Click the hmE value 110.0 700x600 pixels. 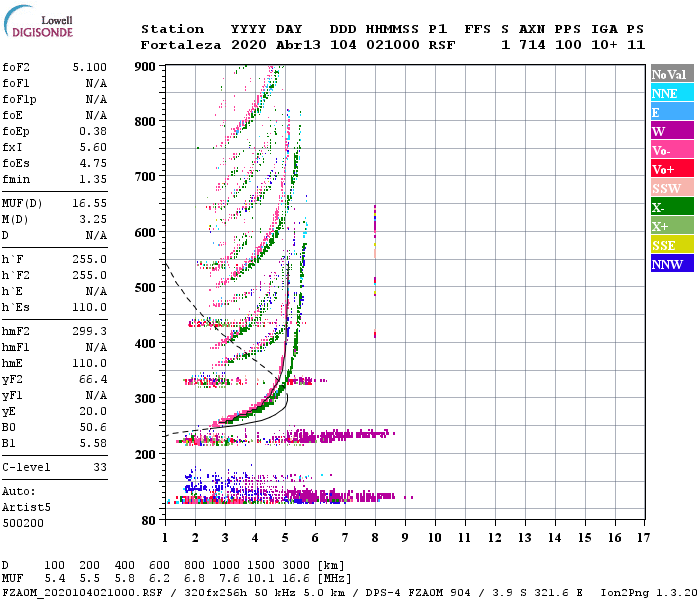point(90,363)
